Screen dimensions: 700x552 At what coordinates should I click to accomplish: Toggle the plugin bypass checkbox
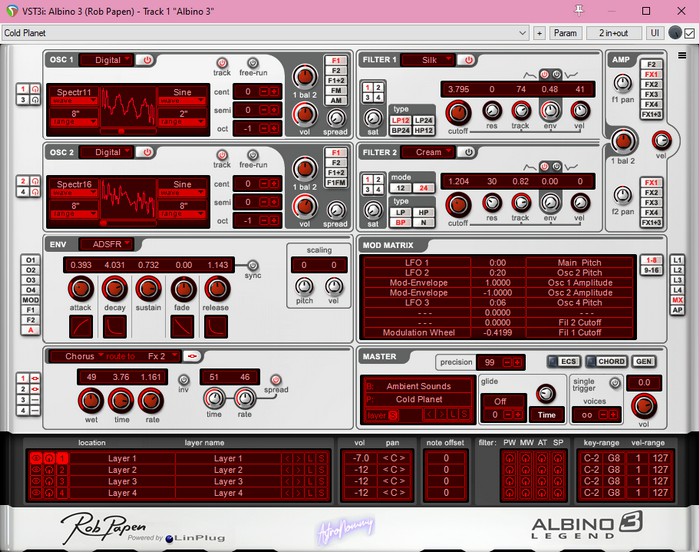tap(689, 33)
